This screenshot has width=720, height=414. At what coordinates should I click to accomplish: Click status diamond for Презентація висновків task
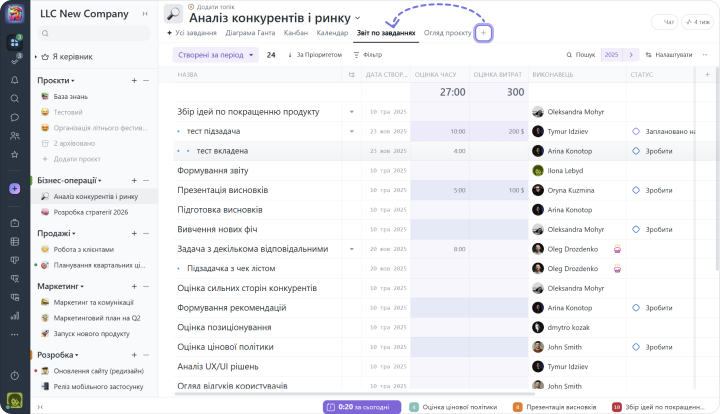635,189
